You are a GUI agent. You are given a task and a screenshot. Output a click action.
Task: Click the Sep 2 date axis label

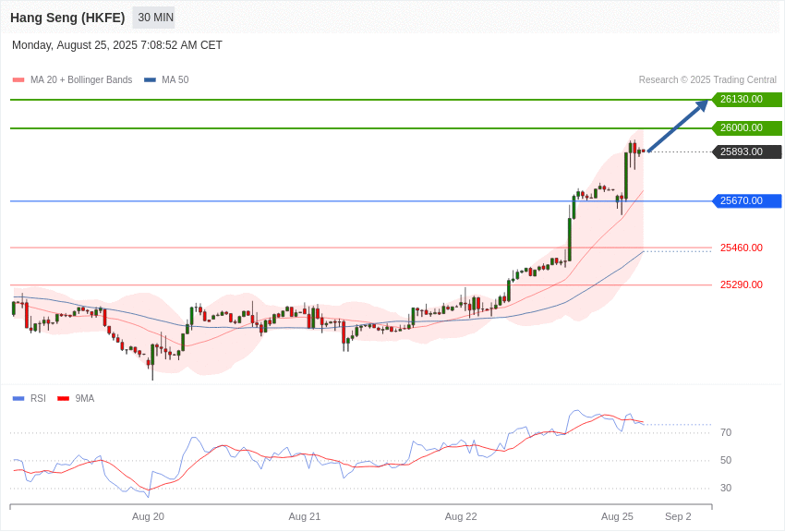[x=678, y=516]
